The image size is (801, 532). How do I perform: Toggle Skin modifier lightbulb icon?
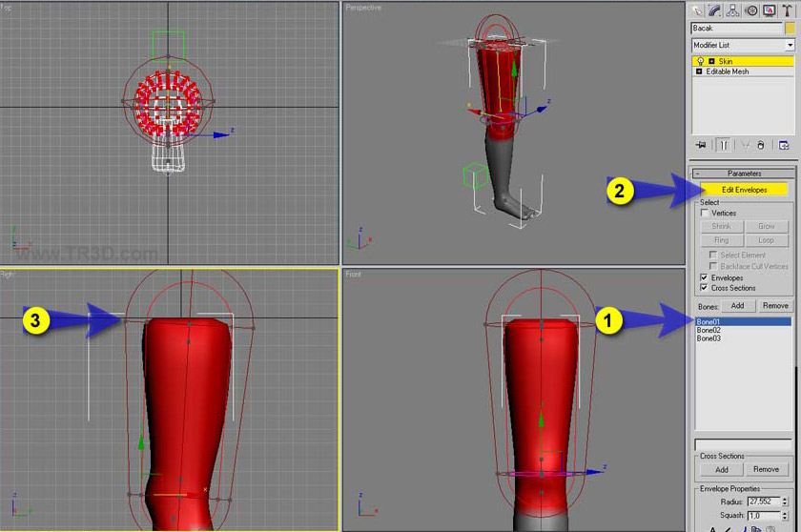pyautogui.click(x=701, y=61)
